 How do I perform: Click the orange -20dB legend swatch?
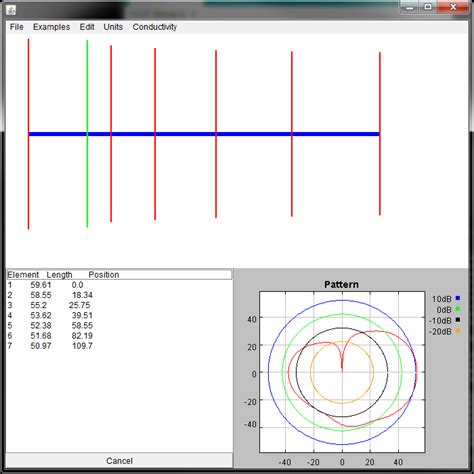458,330
